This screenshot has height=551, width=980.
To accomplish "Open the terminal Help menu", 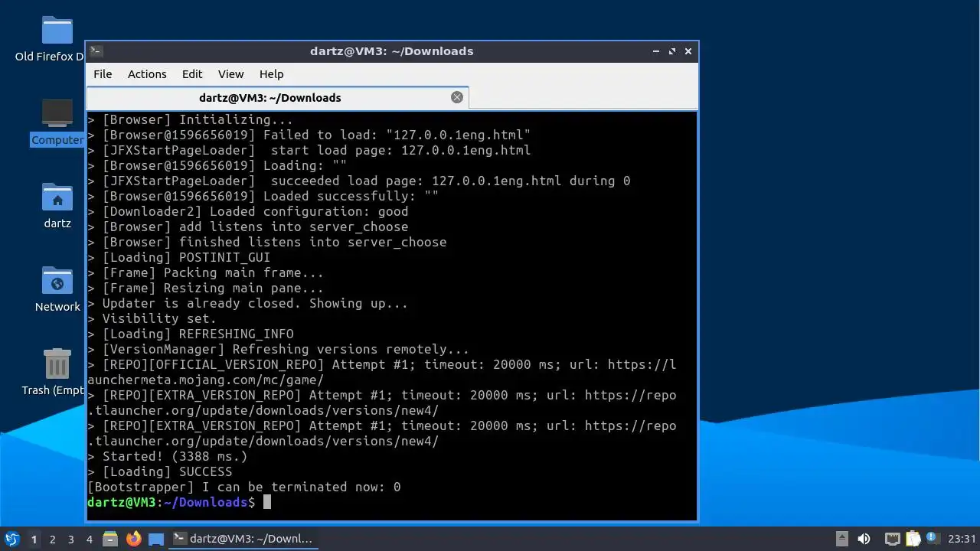I will tap(271, 74).
